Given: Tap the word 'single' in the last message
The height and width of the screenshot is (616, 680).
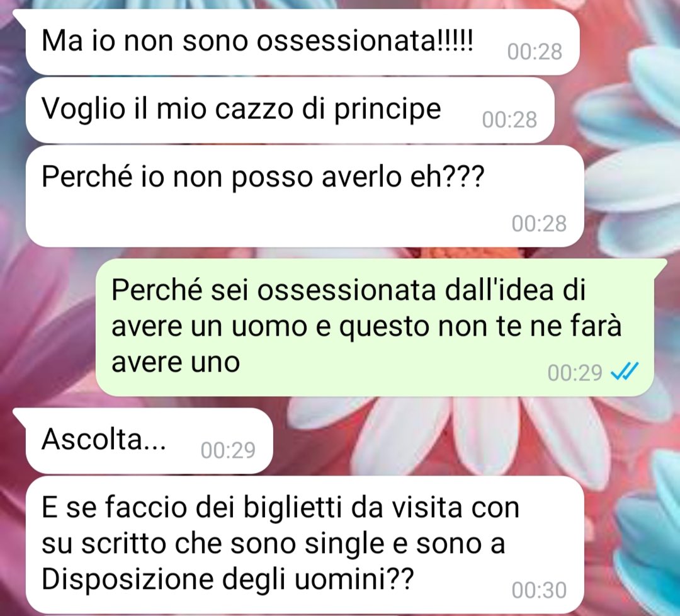Looking at the screenshot, I should point(345,544).
